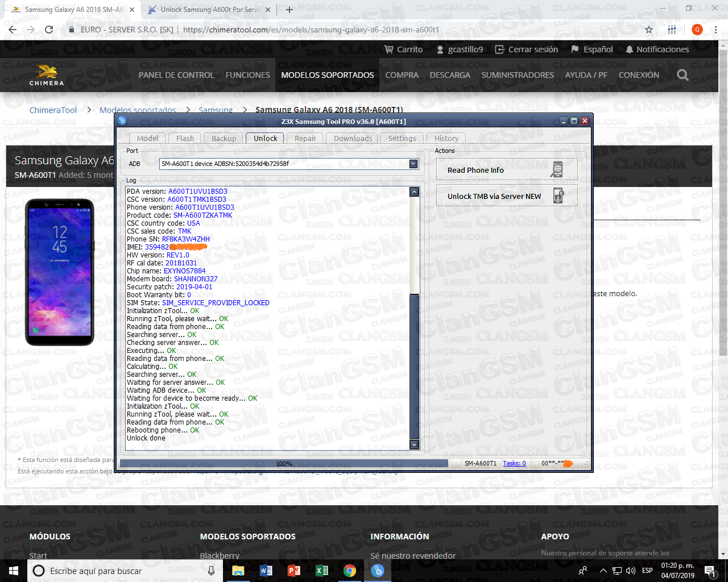Open MODELOS SOPORTADOS menu item
728x582 pixels.
coord(328,75)
